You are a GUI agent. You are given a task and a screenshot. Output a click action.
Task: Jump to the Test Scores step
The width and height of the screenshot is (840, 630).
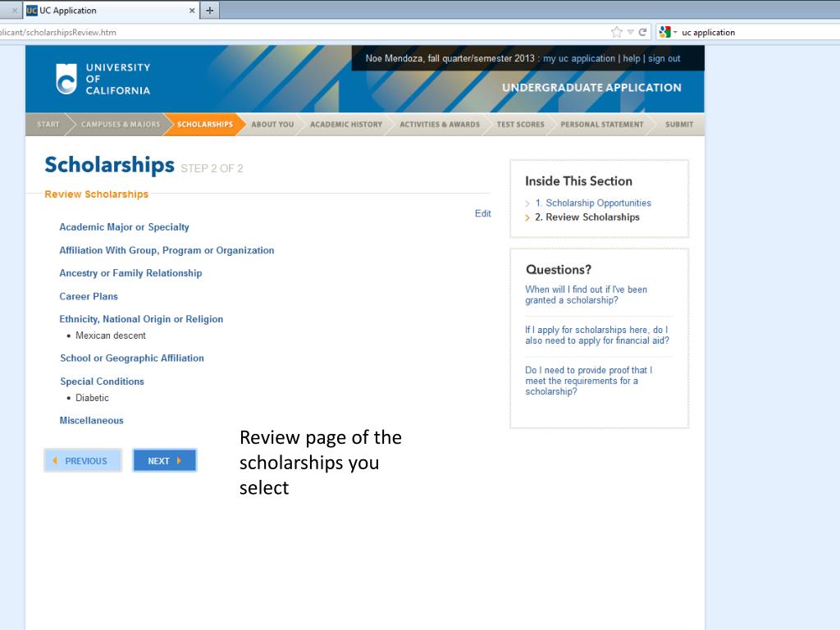[520, 125]
